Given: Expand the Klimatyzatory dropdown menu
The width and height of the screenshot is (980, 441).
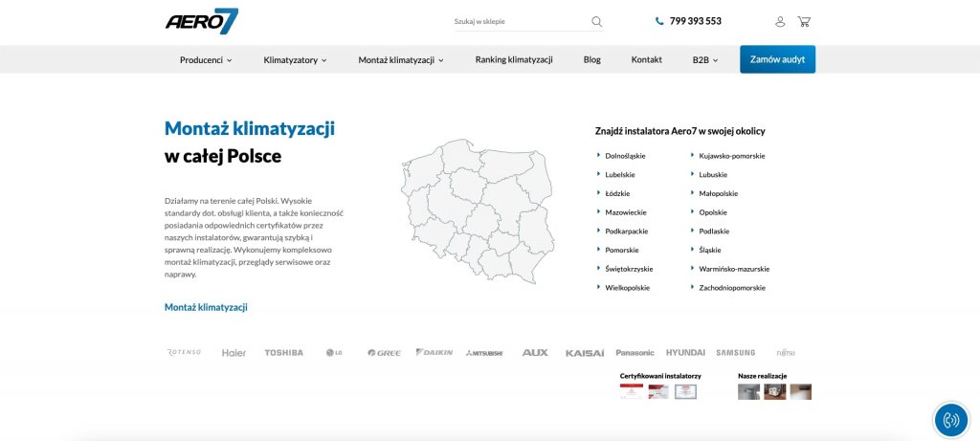Looking at the screenshot, I should click(x=295, y=59).
